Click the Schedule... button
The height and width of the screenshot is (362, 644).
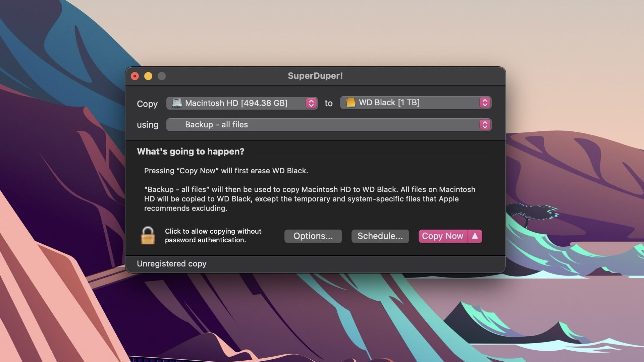(x=380, y=236)
